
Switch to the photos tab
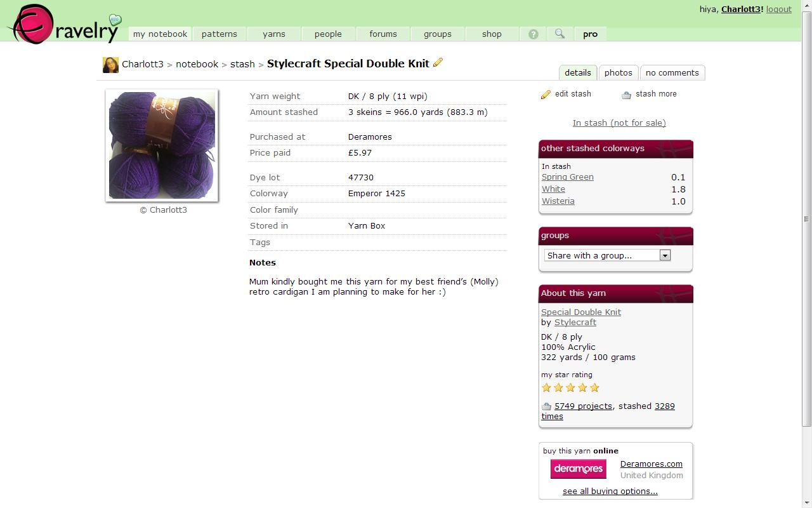619,72
